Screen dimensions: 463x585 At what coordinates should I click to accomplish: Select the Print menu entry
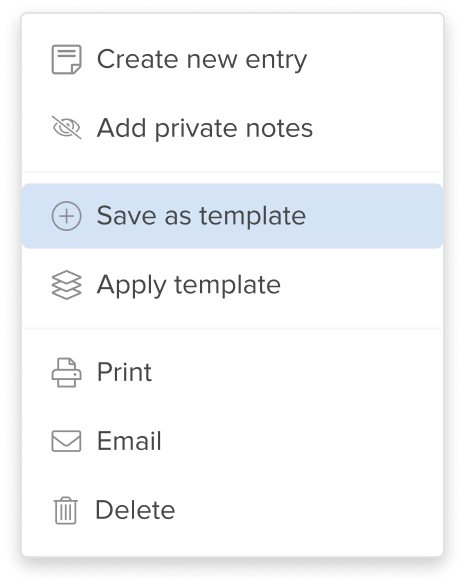coord(232,373)
